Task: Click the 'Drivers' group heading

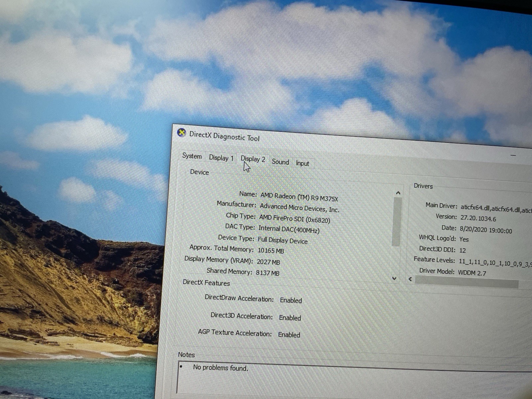Action: point(423,186)
